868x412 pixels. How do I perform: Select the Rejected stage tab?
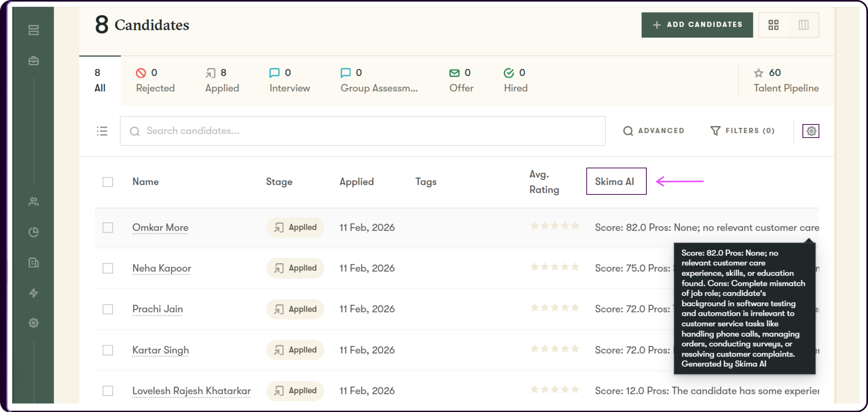155,81
